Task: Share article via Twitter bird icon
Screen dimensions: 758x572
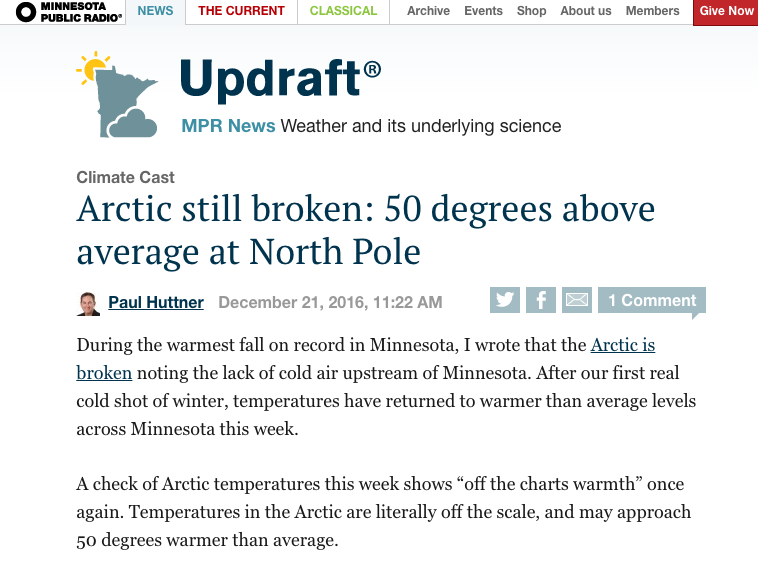Action: coord(505,300)
